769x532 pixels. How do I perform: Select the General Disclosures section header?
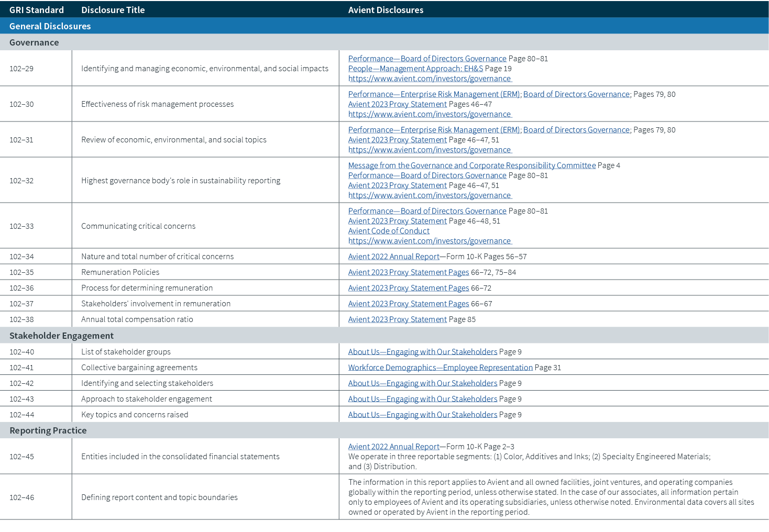coord(50,26)
